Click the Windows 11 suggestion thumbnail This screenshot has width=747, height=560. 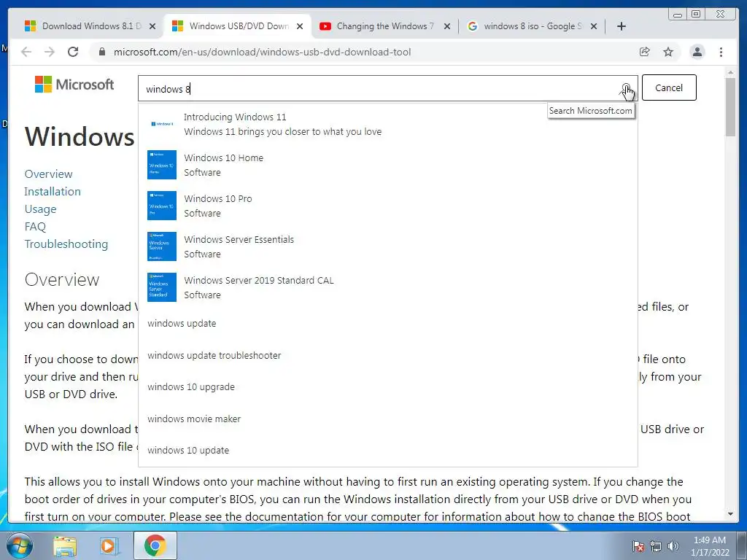(x=162, y=124)
